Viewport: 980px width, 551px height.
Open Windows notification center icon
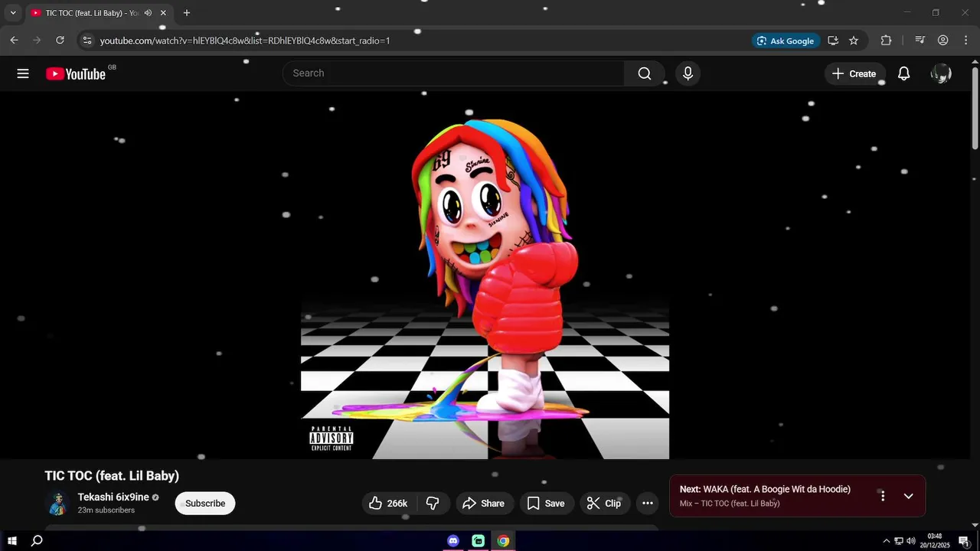964,541
